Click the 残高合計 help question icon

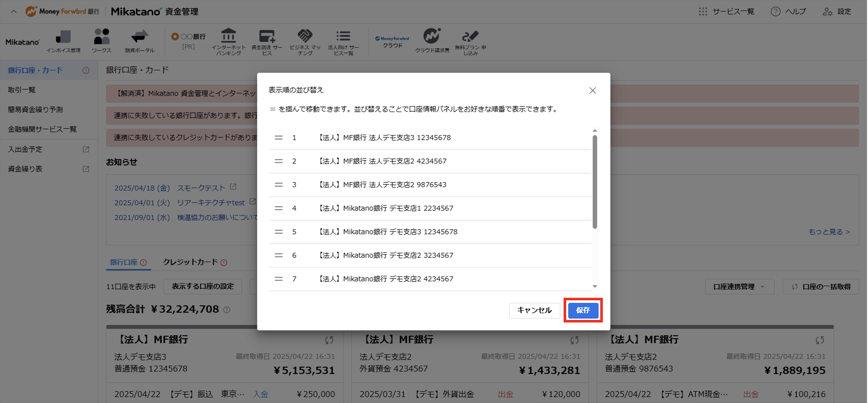pyautogui.click(x=227, y=310)
